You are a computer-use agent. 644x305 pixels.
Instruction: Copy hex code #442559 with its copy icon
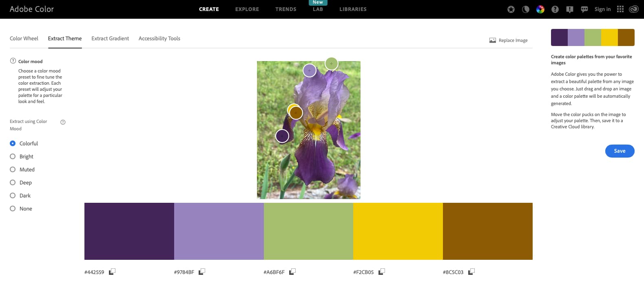(x=112, y=272)
